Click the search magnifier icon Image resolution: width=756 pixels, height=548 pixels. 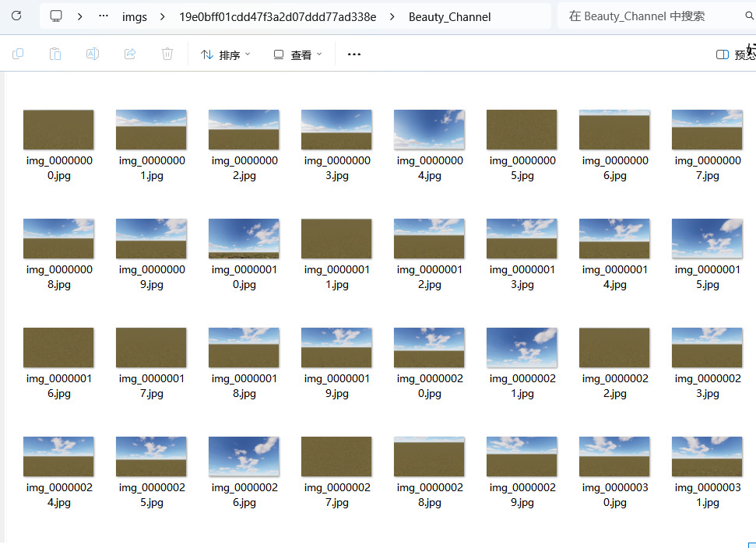point(749,16)
